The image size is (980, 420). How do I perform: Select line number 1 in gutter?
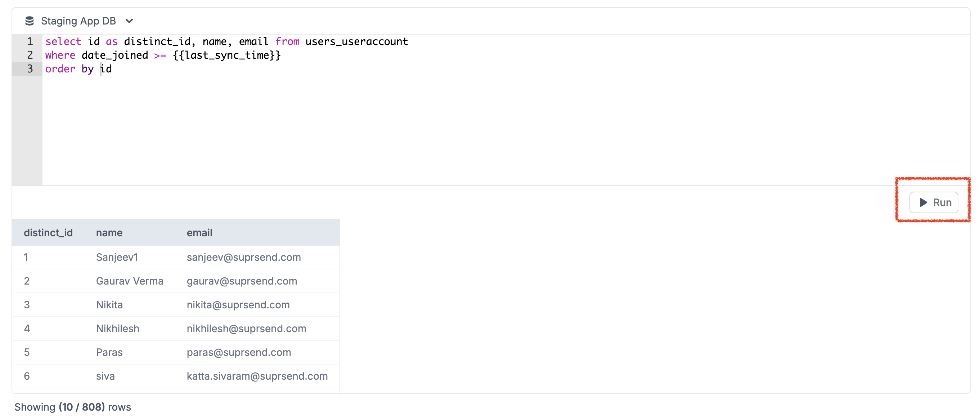tap(30, 41)
